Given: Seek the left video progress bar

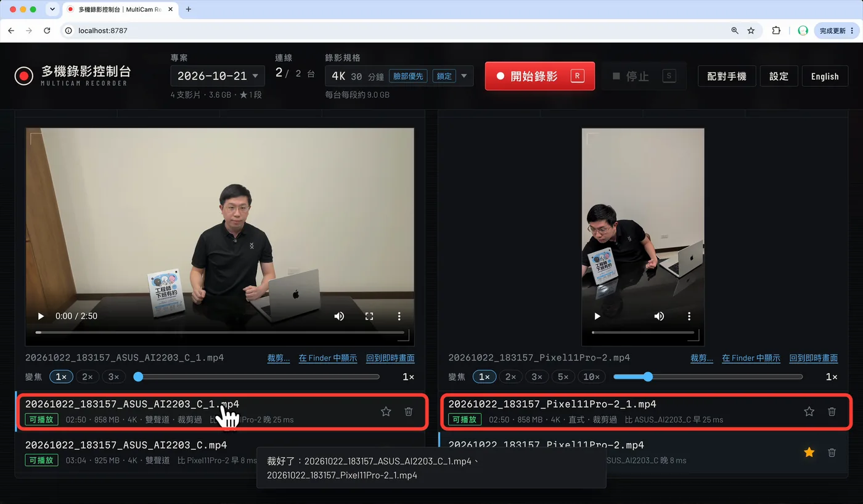Looking at the screenshot, I should [219, 332].
